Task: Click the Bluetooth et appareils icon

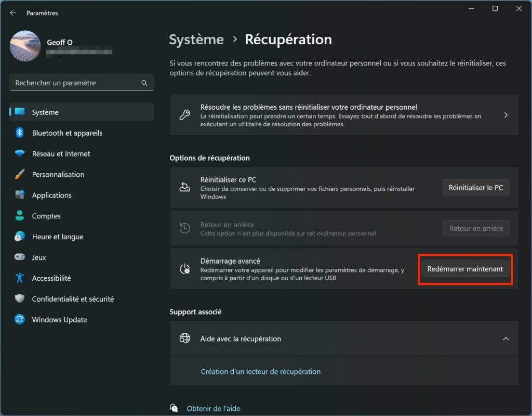Action: click(20, 133)
